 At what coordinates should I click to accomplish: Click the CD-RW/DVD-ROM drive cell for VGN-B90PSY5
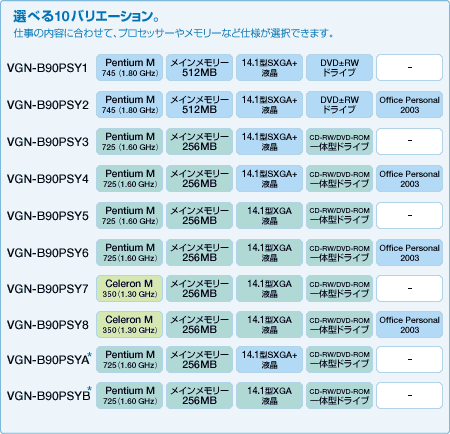pyautogui.click(x=339, y=216)
